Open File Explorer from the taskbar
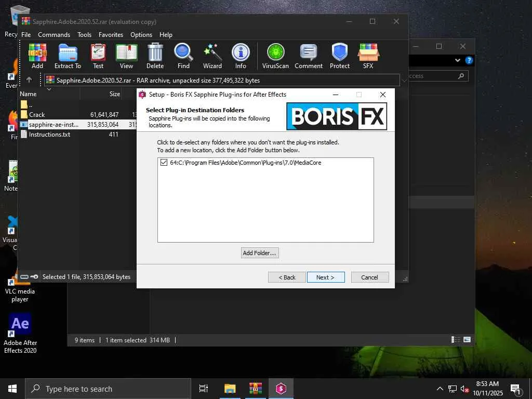532x399 pixels. [230, 389]
